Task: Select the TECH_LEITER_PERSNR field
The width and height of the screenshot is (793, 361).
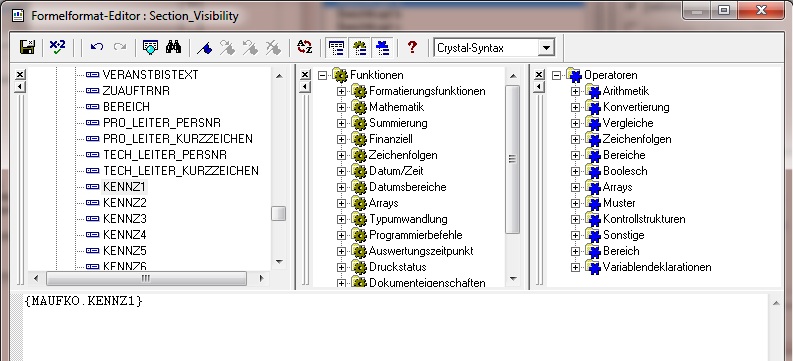Action: point(165,155)
